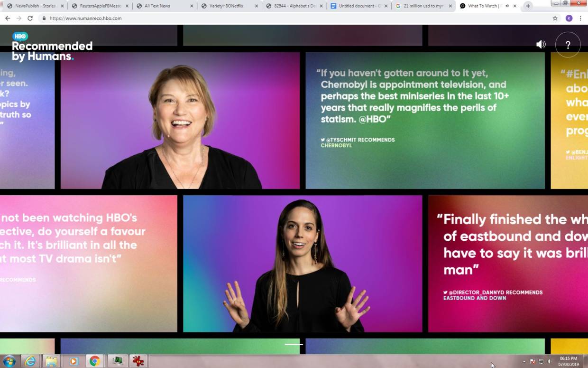Play the blonde woman's recommendation video
The height and width of the screenshot is (368, 588).
click(180, 121)
